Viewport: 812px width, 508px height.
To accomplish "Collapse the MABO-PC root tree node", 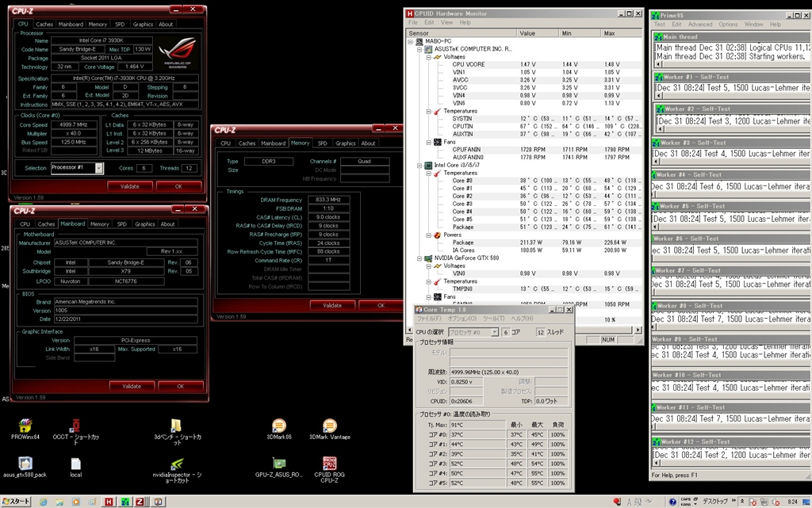I will [411, 41].
